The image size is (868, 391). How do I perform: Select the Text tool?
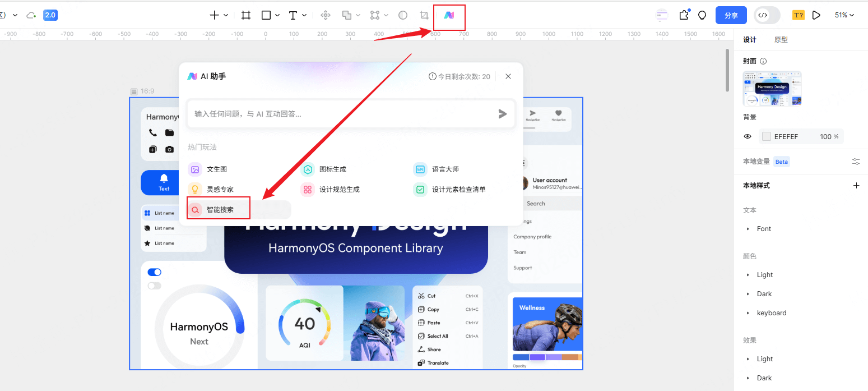(x=293, y=16)
